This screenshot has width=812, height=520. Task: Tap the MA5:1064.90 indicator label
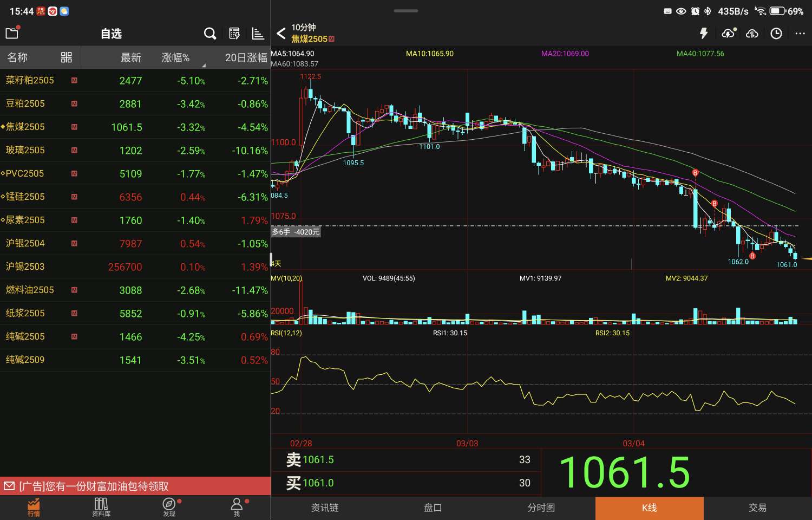point(293,54)
